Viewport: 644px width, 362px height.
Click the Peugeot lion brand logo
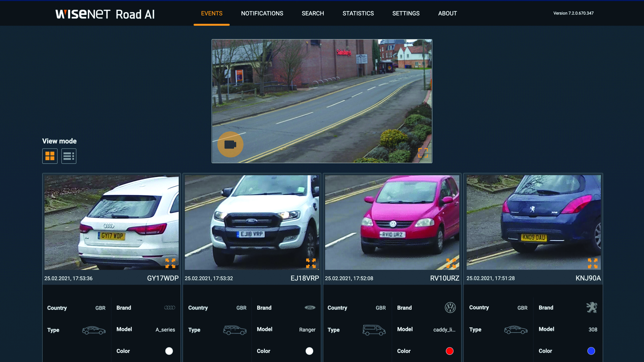[x=592, y=307]
